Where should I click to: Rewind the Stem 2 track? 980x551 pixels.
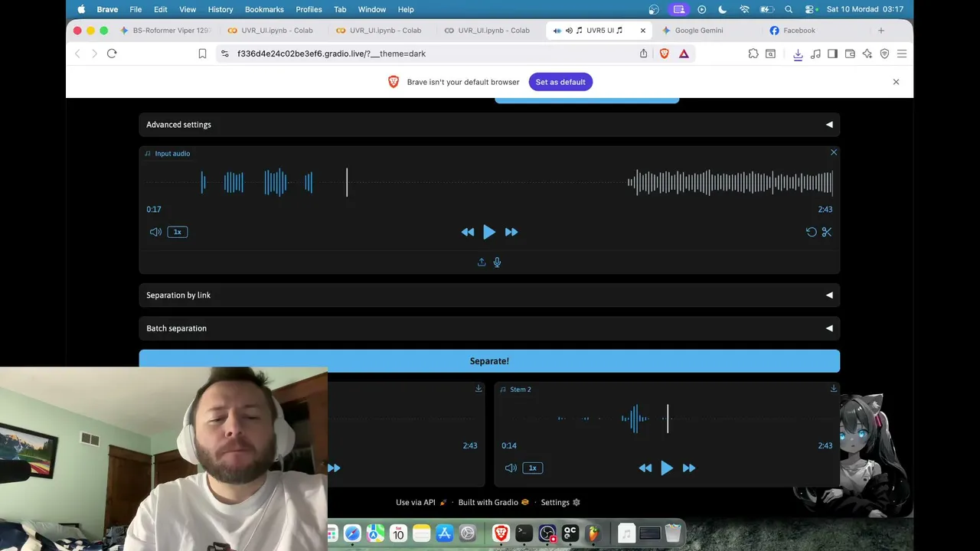(x=645, y=468)
